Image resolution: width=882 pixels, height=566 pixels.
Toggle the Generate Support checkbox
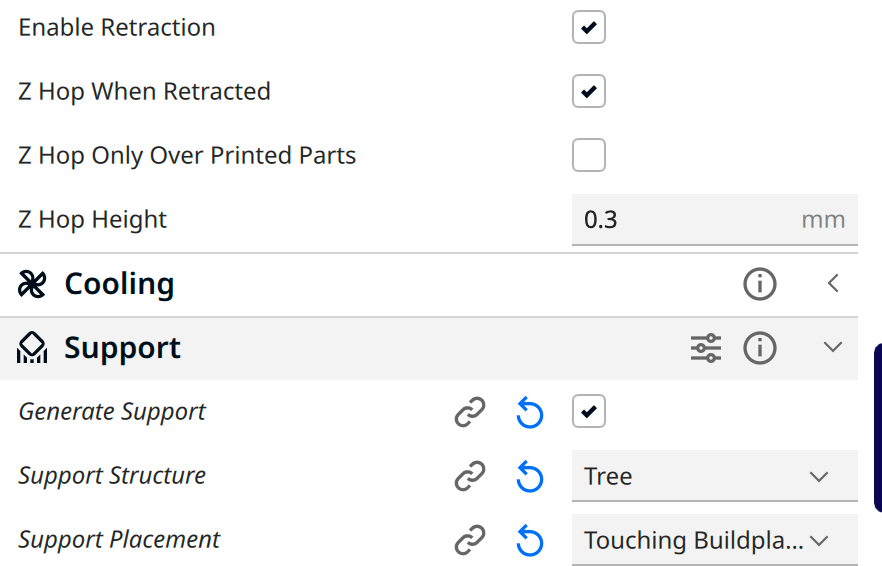pos(589,412)
